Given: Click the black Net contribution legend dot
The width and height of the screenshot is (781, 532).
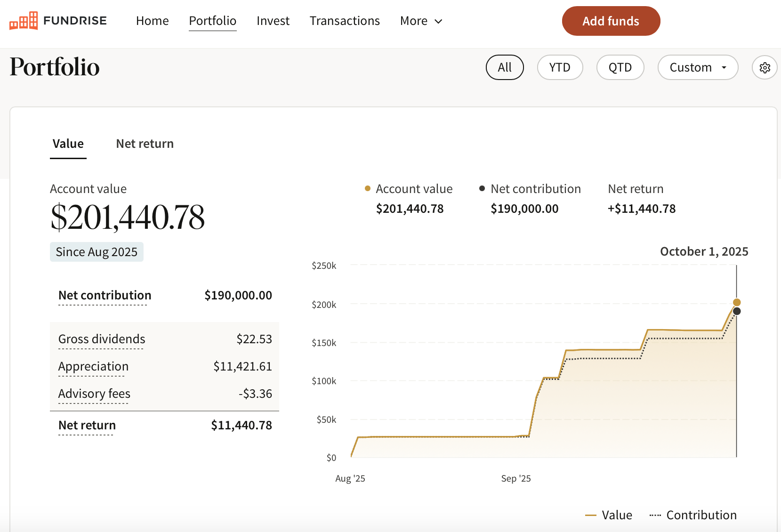Looking at the screenshot, I should (481, 188).
